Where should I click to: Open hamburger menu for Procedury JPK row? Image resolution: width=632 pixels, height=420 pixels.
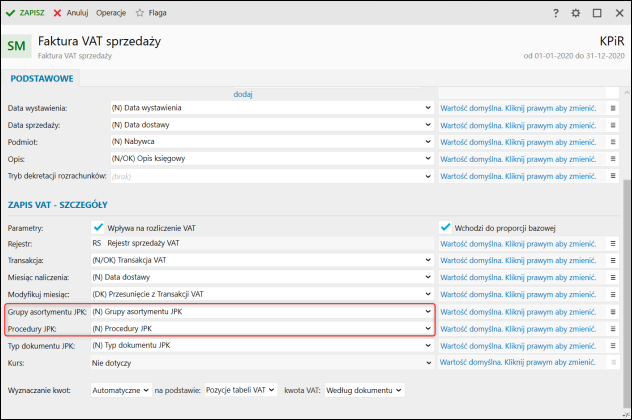(x=614, y=328)
